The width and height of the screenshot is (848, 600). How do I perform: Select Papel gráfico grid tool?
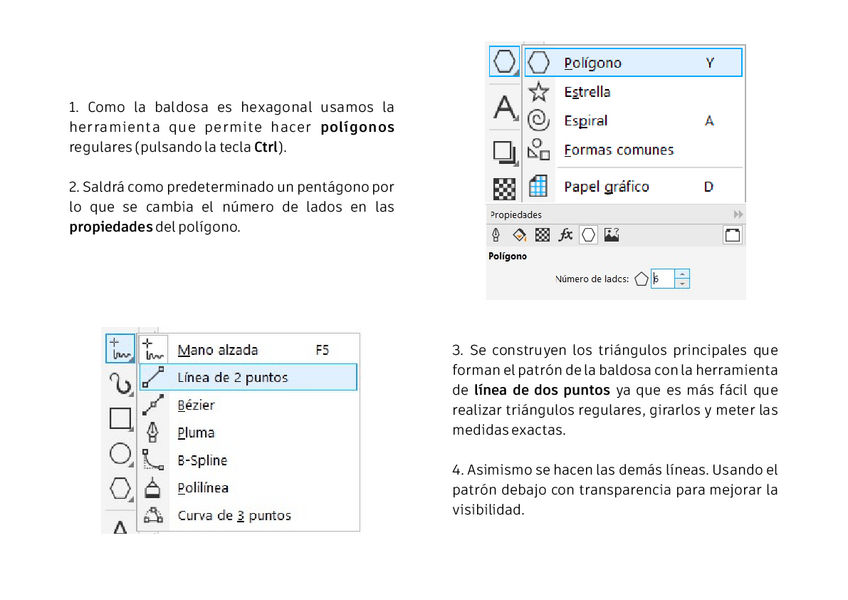606,186
